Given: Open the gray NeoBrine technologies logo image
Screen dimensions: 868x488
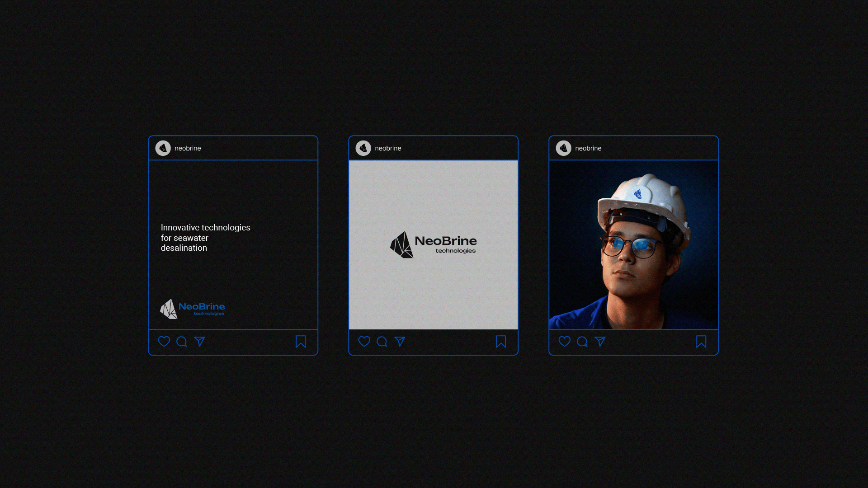Looking at the screenshot, I should 433,244.
